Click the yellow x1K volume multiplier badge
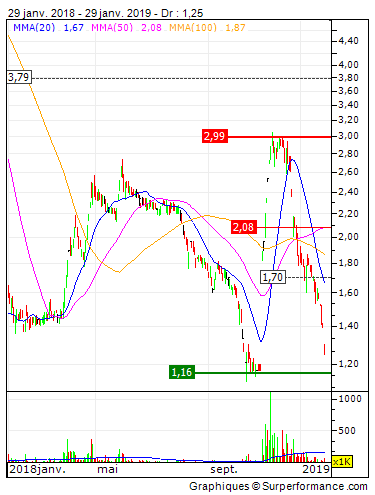The image size is (375, 495). 342,462
